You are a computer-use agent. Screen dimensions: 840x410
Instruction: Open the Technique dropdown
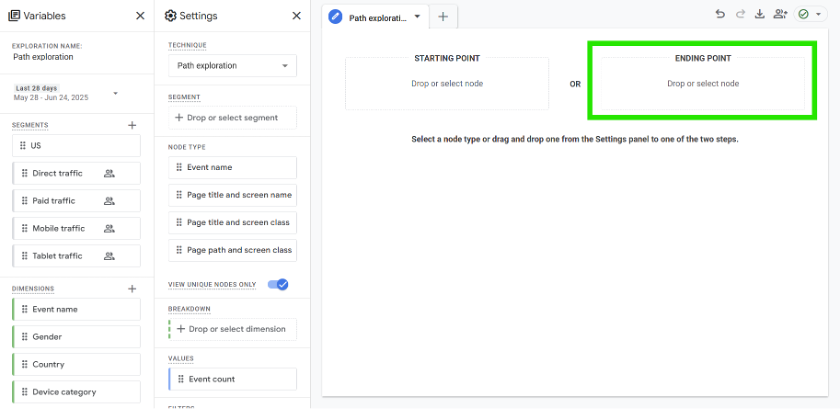coord(232,65)
